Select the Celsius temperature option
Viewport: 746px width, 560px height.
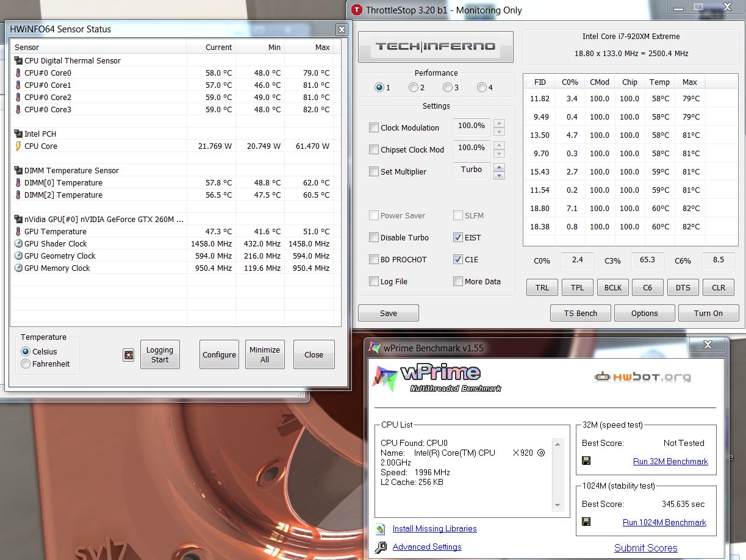26,351
